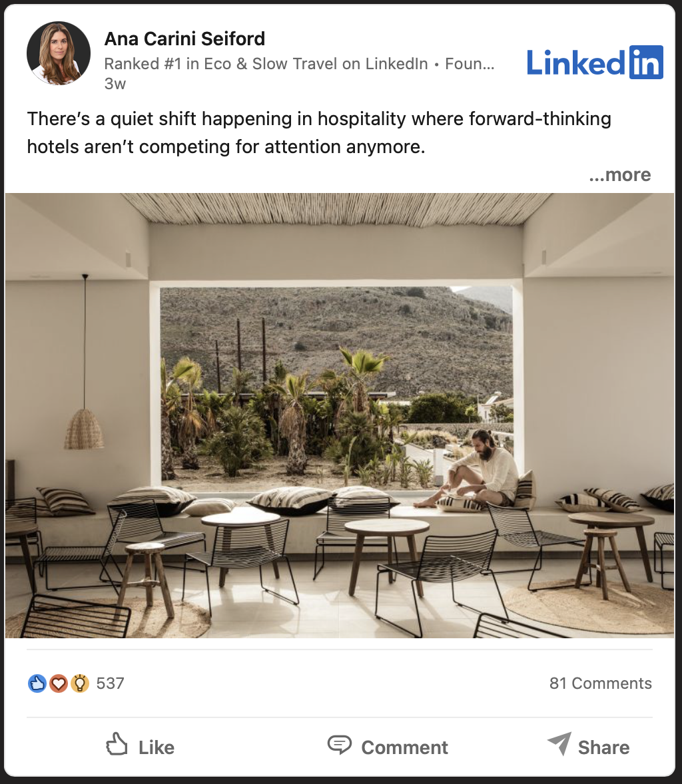
Task: Click the LinkedIn logo
Action: pos(595,63)
